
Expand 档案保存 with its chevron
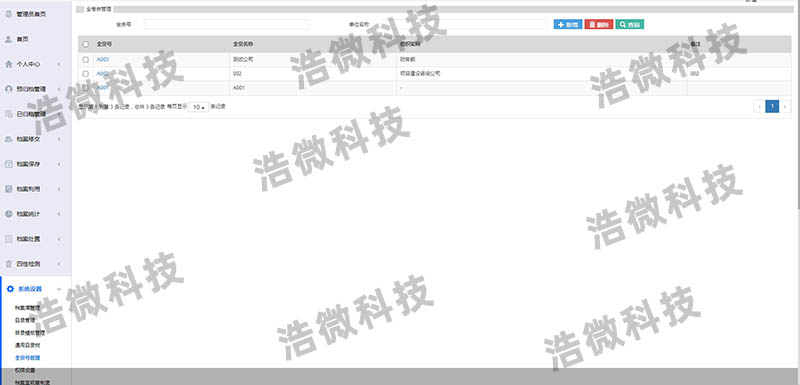tap(59, 164)
